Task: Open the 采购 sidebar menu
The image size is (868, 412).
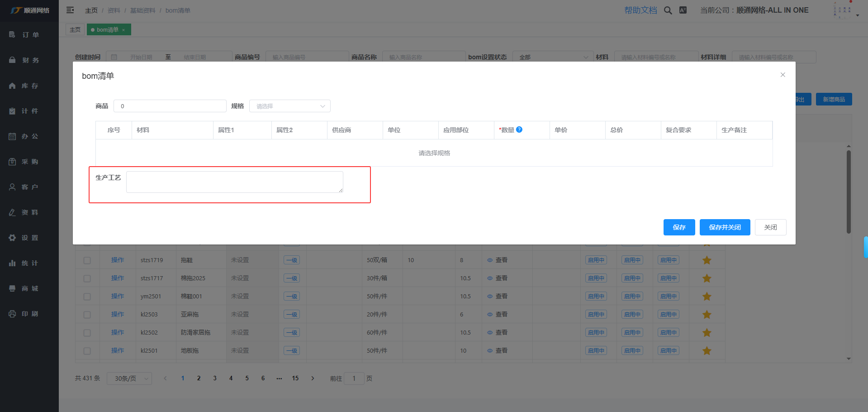Action: click(29, 162)
